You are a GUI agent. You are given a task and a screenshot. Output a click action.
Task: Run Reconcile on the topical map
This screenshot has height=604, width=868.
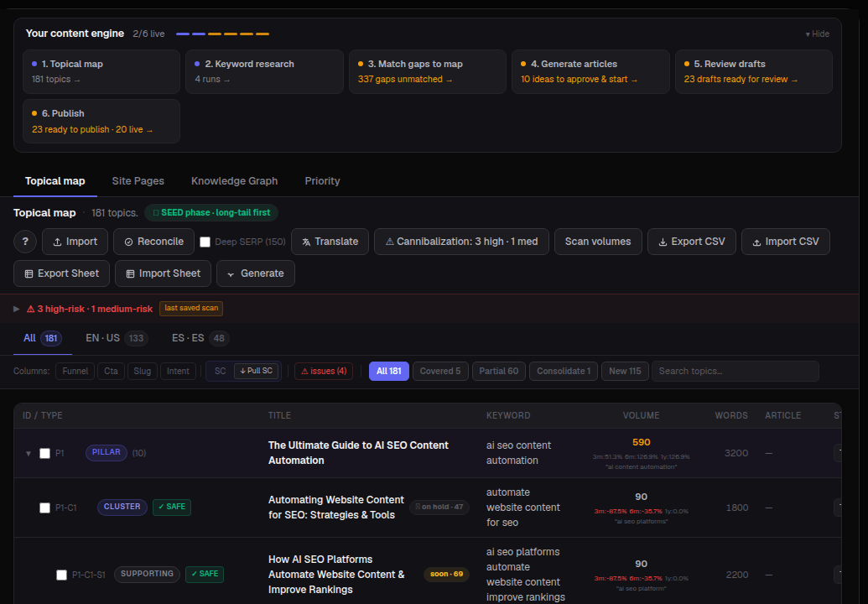click(154, 242)
